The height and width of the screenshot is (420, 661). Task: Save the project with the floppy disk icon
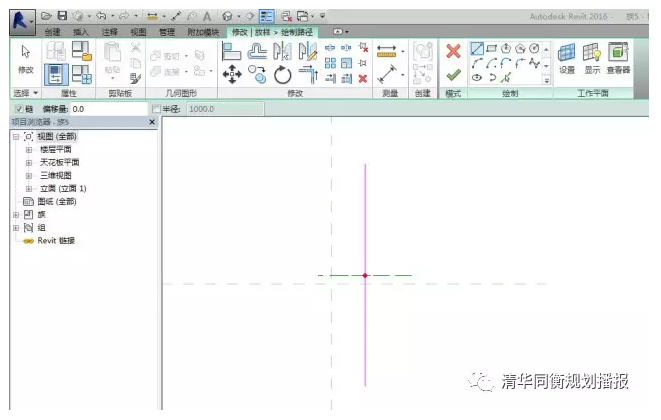click(62, 16)
